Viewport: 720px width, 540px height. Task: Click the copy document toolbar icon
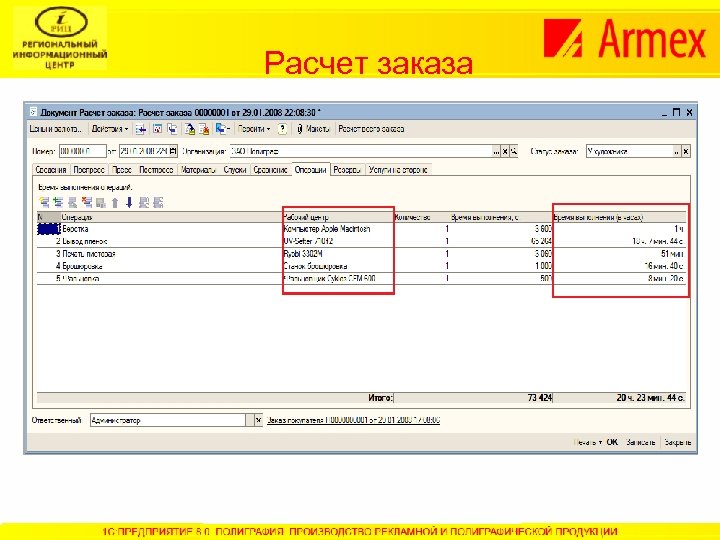coord(172,129)
